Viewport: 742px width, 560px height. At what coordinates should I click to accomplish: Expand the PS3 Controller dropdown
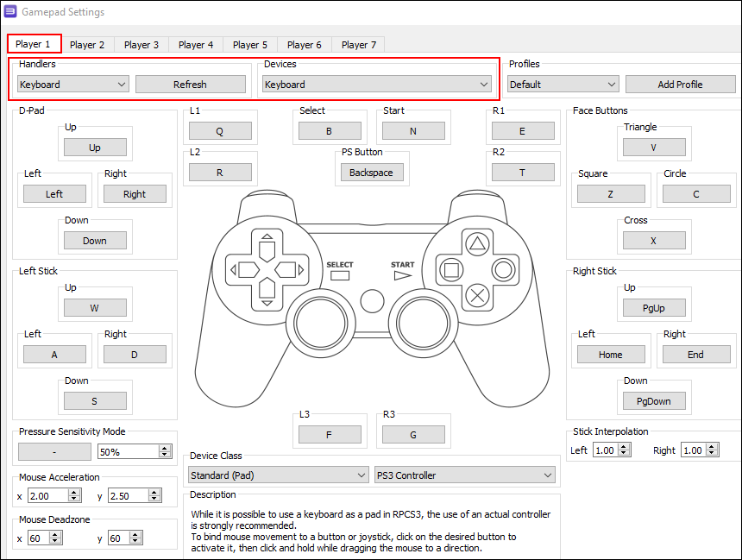tap(465, 475)
